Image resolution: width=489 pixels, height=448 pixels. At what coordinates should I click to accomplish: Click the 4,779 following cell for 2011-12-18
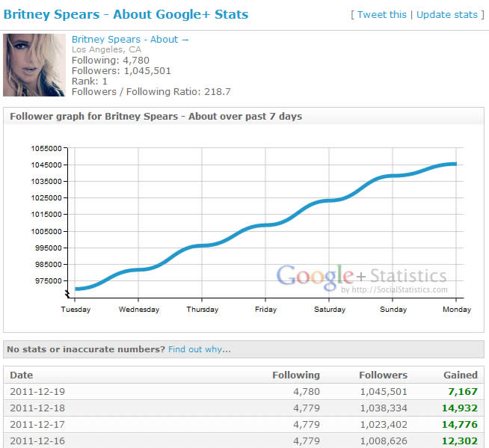[x=307, y=408]
